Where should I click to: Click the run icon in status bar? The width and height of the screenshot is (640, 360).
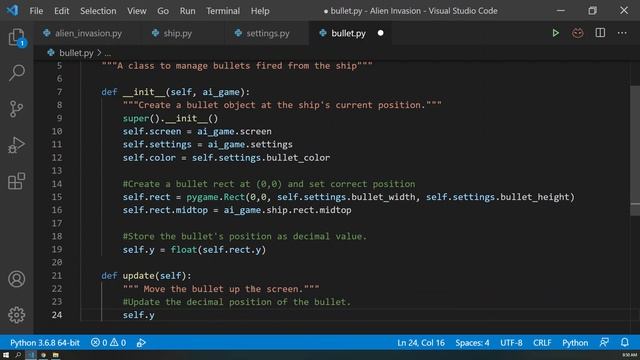141,343
